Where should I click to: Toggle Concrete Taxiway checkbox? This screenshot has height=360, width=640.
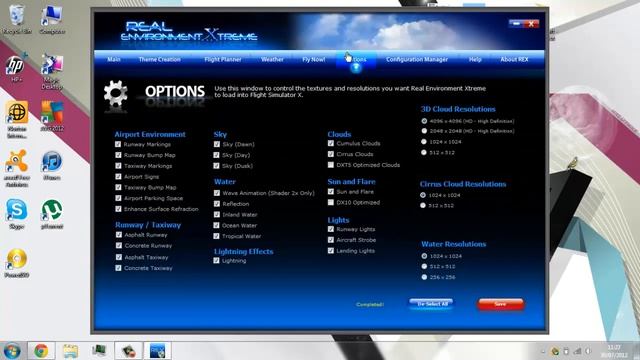click(x=118, y=268)
